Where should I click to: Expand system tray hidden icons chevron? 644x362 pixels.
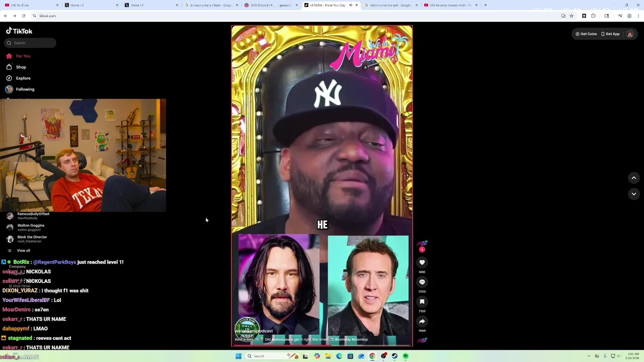pyautogui.click(x=590, y=356)
